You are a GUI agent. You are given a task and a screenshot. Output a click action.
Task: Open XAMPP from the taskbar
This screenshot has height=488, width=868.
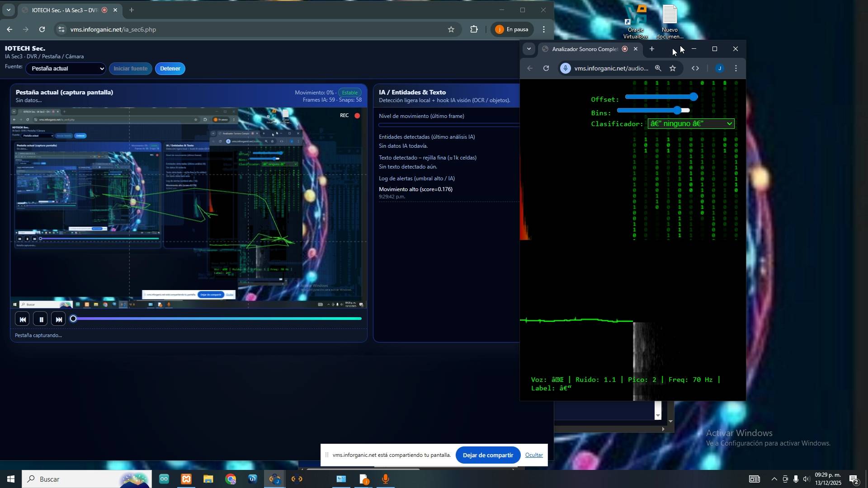pos(186,479)
